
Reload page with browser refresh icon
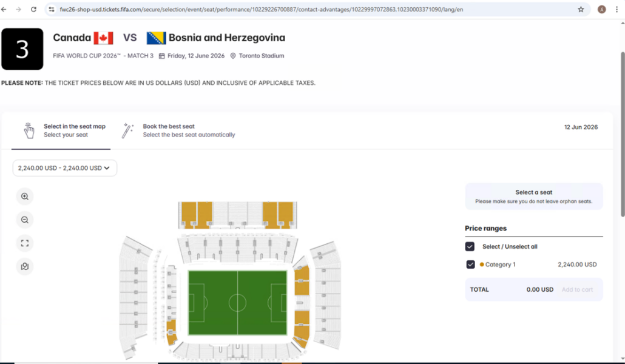(x=33, y=9)
